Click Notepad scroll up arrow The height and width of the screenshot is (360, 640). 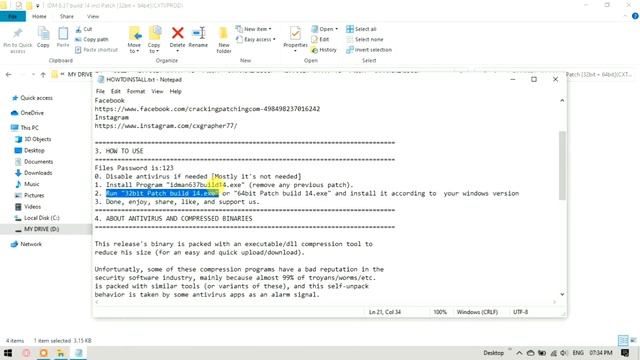[x=562, y=100]
